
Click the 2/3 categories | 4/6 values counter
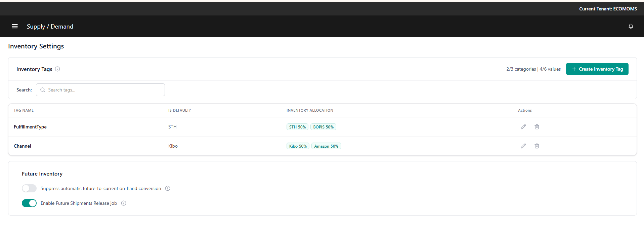pyautogui.click(x=533, y=69)
